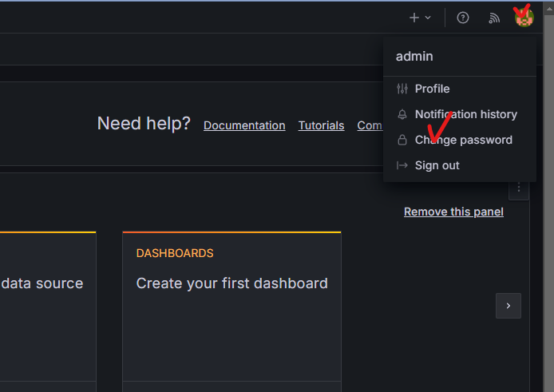Open the data source card

tap(48, 311)
